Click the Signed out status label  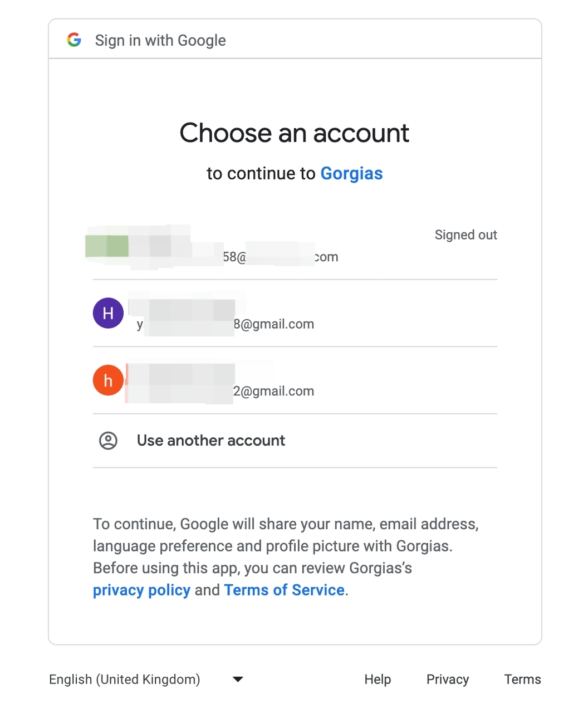click(x=465, y=235)
